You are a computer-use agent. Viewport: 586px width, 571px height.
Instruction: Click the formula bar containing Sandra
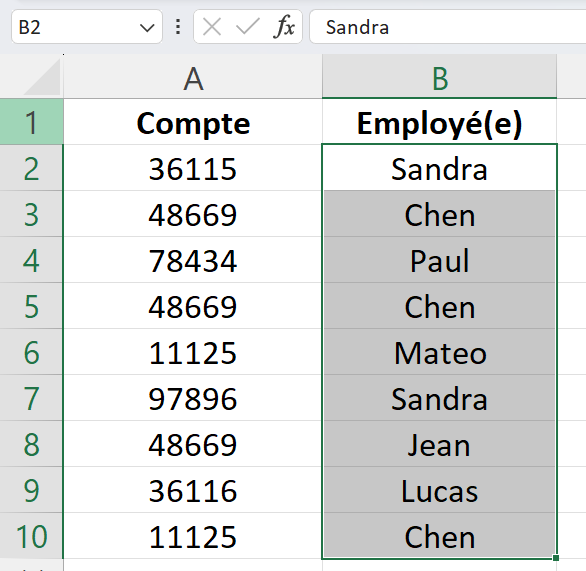click(448, 27)
